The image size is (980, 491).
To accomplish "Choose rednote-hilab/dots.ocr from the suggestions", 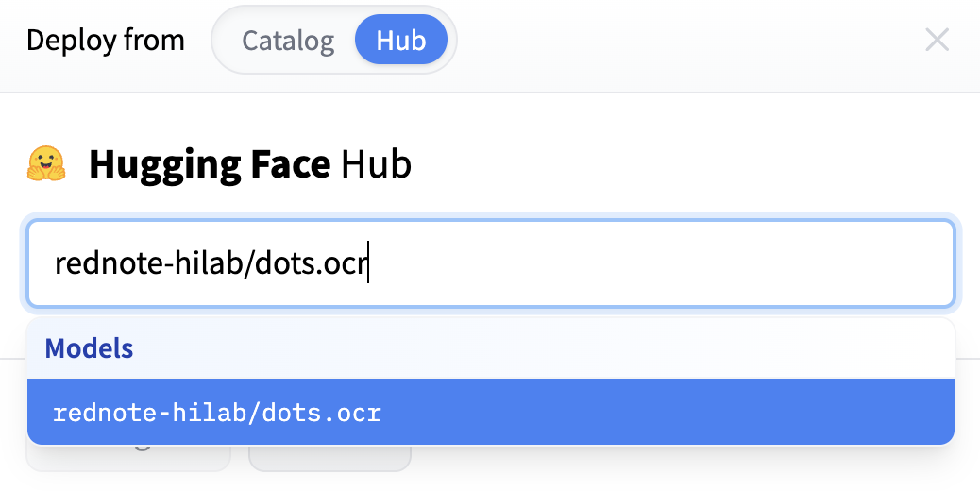I will point(217,413).
